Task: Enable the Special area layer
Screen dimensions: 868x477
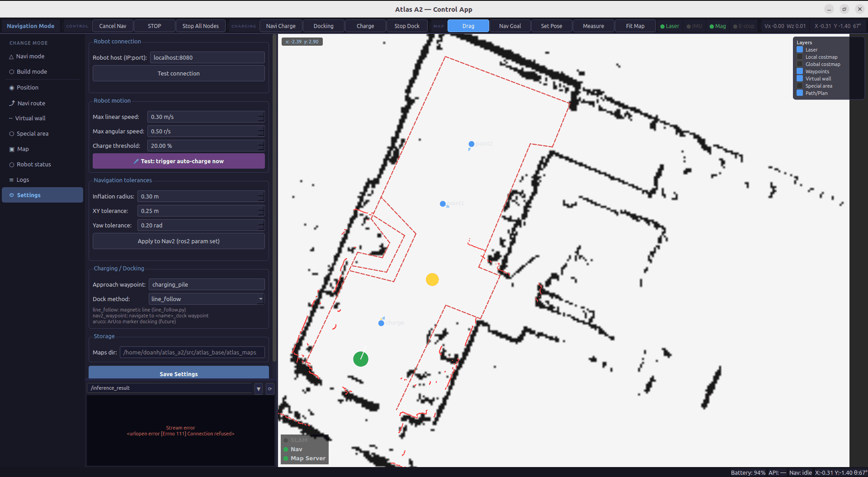Action: point(800,86)
